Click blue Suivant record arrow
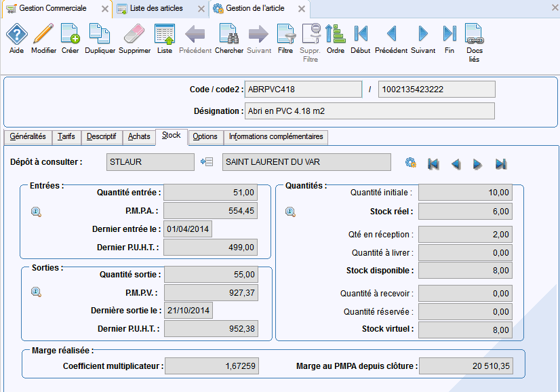This screenshot has width=560, height=392. pos(423,34)
